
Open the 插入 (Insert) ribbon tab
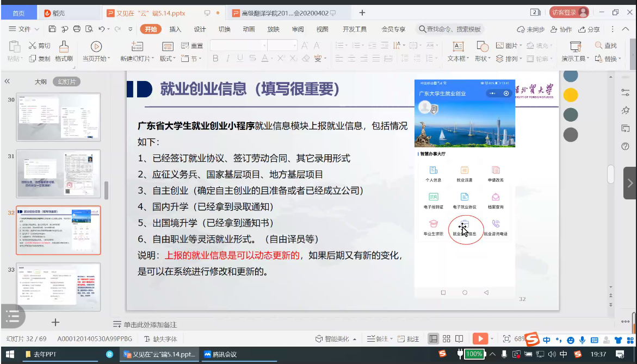[175, 29]
